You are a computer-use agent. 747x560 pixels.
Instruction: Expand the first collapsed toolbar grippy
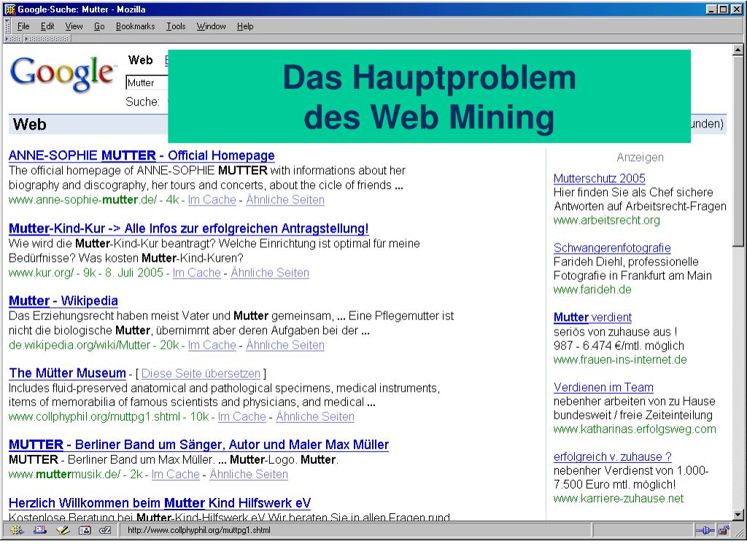(13, 39)
